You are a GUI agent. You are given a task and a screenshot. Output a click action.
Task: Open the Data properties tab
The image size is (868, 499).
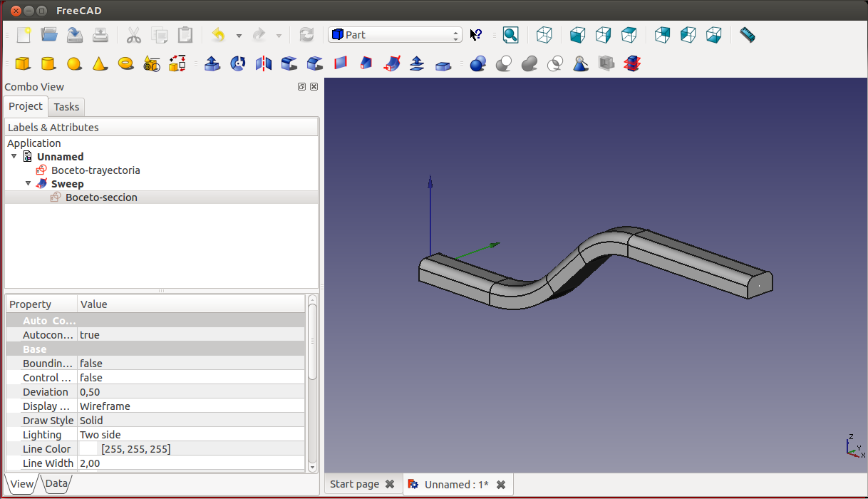[56, 483]
